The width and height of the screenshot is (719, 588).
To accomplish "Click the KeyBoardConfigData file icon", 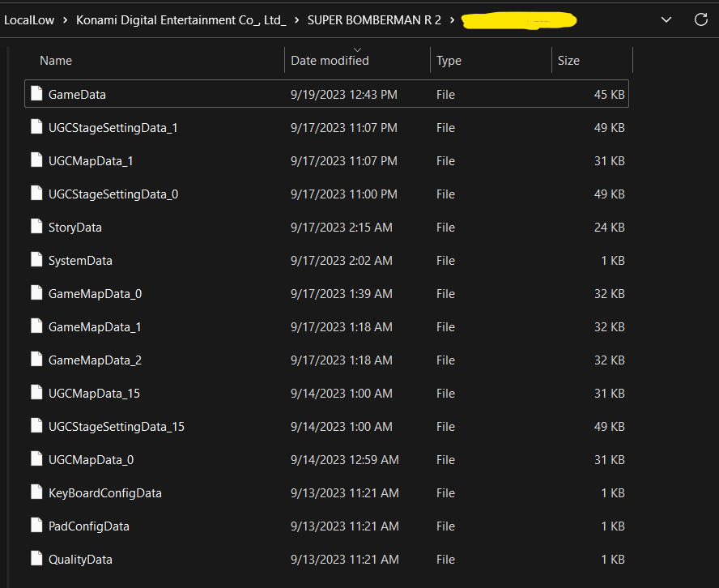I will [x=36, y=492].
